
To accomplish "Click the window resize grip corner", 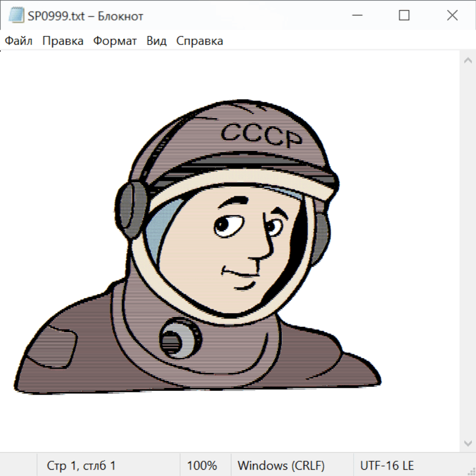I will tap(471, 471).
